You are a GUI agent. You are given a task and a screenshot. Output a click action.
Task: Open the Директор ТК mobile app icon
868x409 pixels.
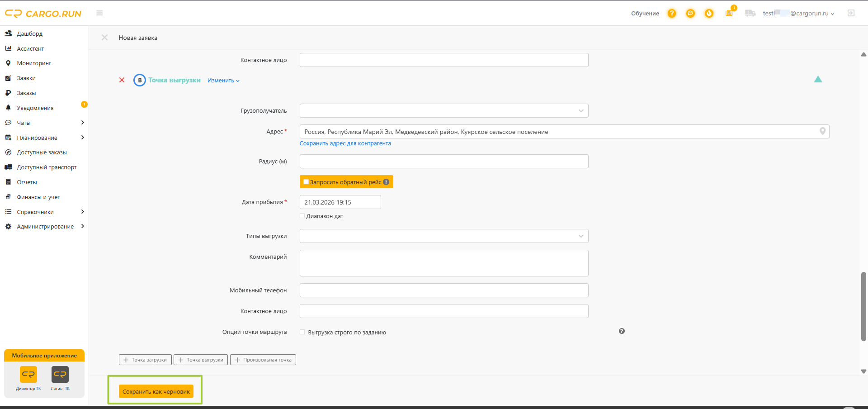pos(28,375)
